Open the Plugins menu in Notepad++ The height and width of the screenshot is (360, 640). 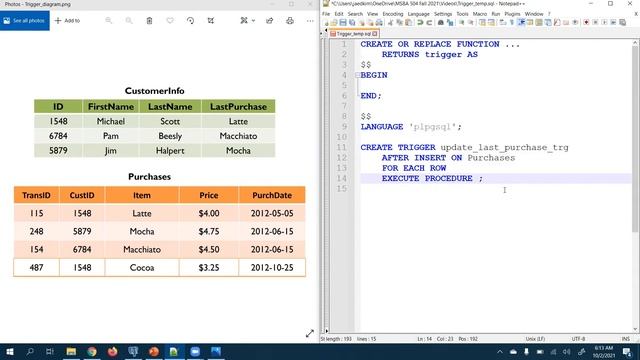tap(512, 14)
